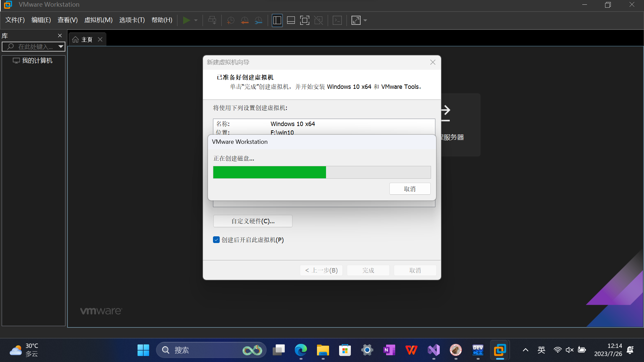Viewport: 644px width, 362px height.
Task: Click the console view terminal icon
Action: [337, 20]
